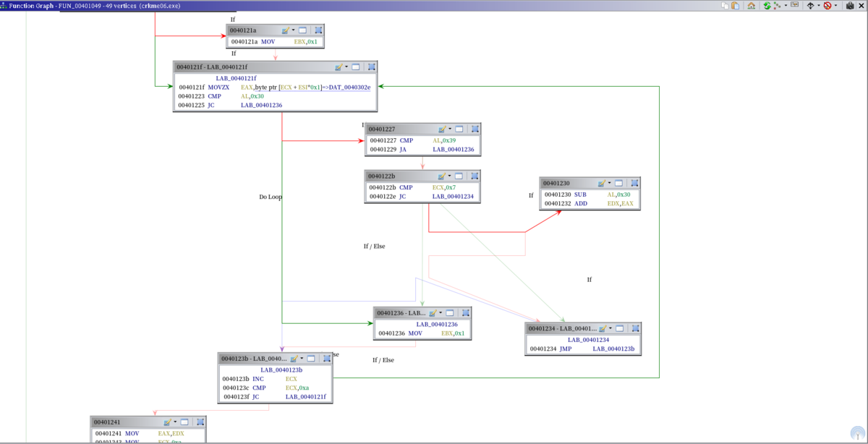The height and width of the screenshot is (444, 868).
Task: Select the block focus navigation icon
Action: pos(810,5)
